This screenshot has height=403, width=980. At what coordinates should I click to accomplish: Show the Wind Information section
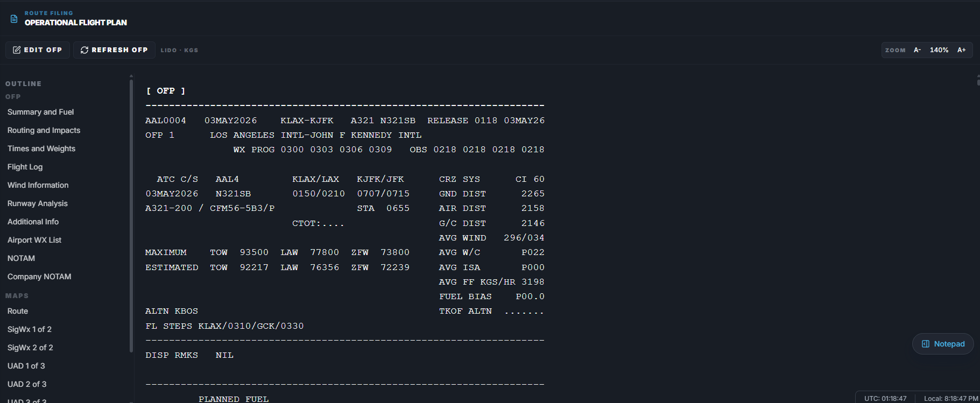[x=38, y=185]
